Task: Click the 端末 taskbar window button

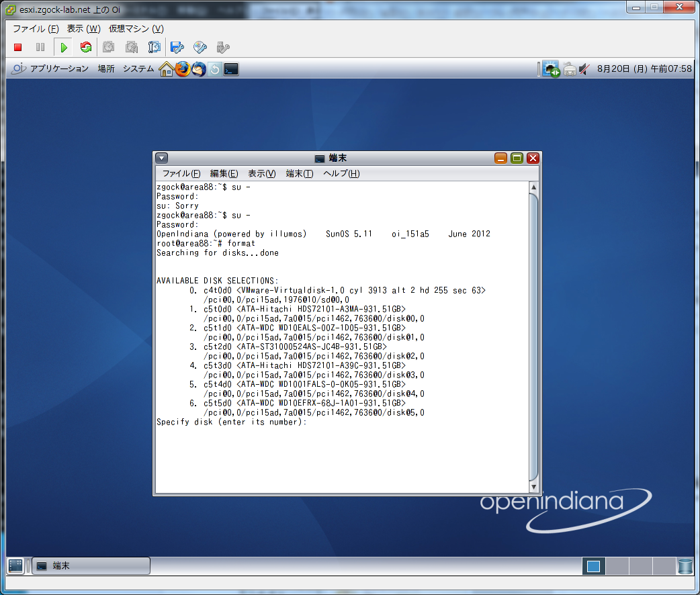Action: pos(91,566)
